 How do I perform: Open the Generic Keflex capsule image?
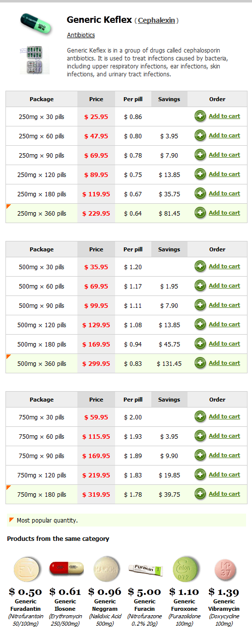tap(36, 24)
